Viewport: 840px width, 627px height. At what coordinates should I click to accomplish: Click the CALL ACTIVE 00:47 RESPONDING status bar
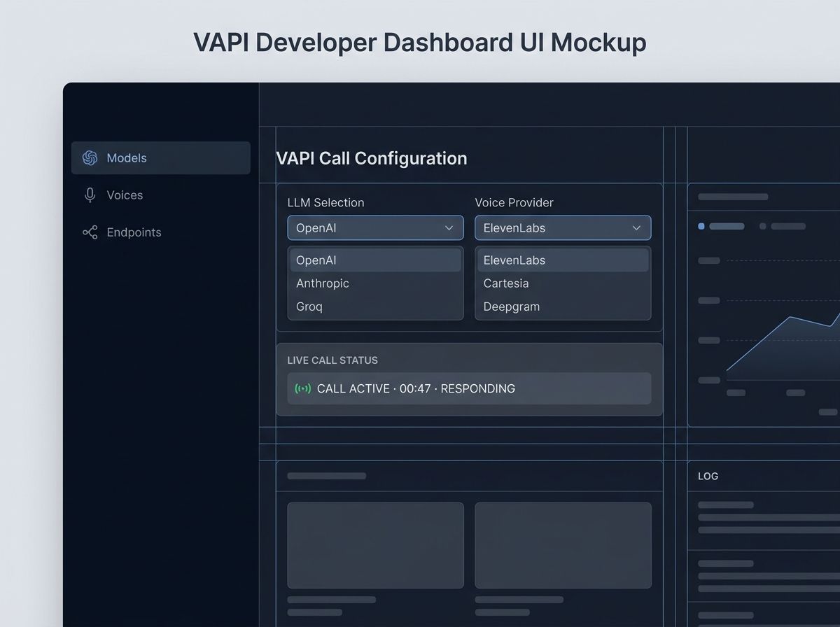pos(469,388)
